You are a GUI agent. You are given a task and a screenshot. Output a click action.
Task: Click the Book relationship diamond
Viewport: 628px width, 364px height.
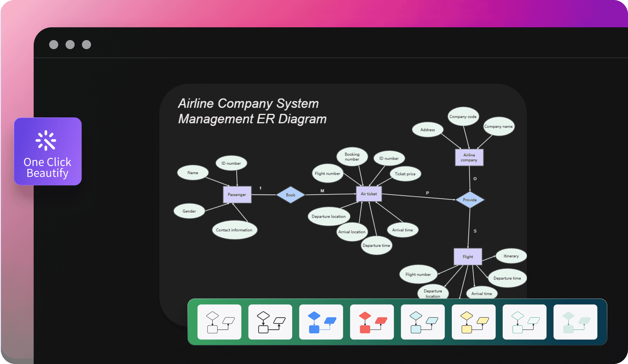(x=291, y=195)
